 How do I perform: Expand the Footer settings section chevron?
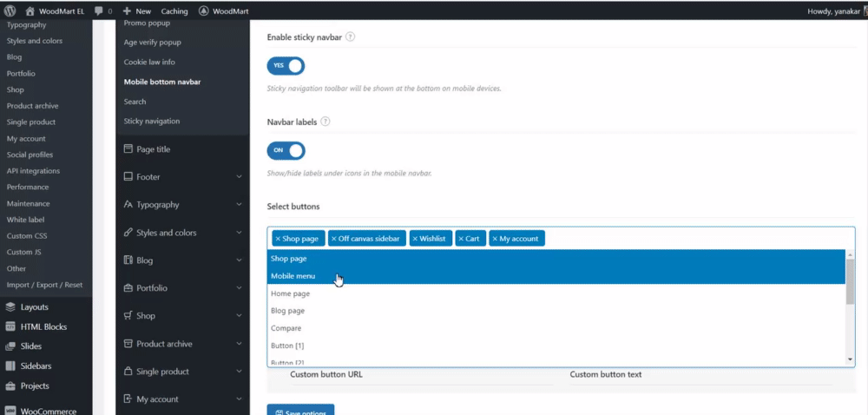pyautogui.click(x=240, y=177)
